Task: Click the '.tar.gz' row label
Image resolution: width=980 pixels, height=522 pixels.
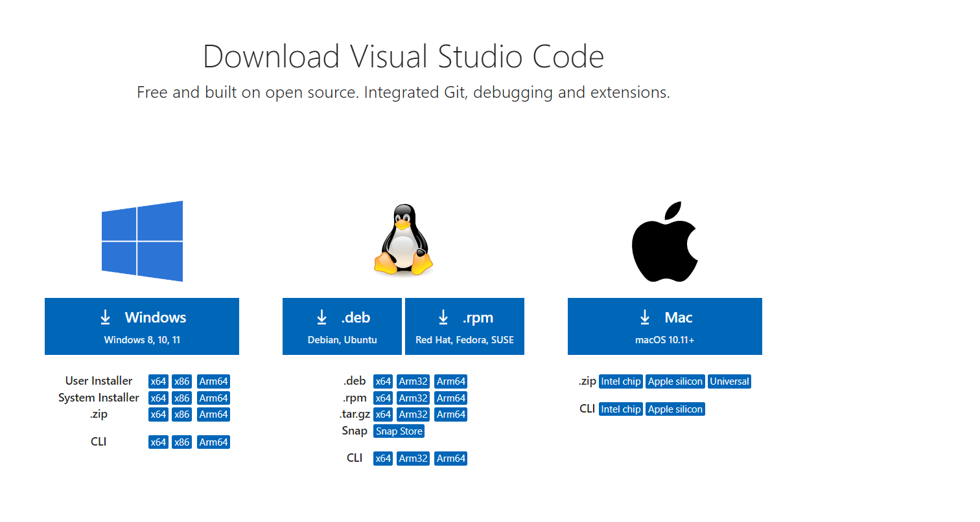Action: pos(355,414)
